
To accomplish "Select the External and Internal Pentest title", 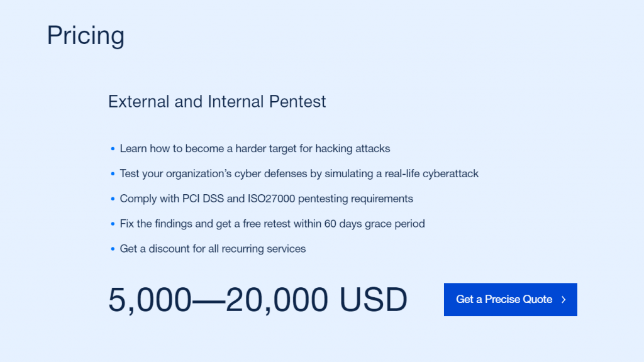I will click(218, 101).
